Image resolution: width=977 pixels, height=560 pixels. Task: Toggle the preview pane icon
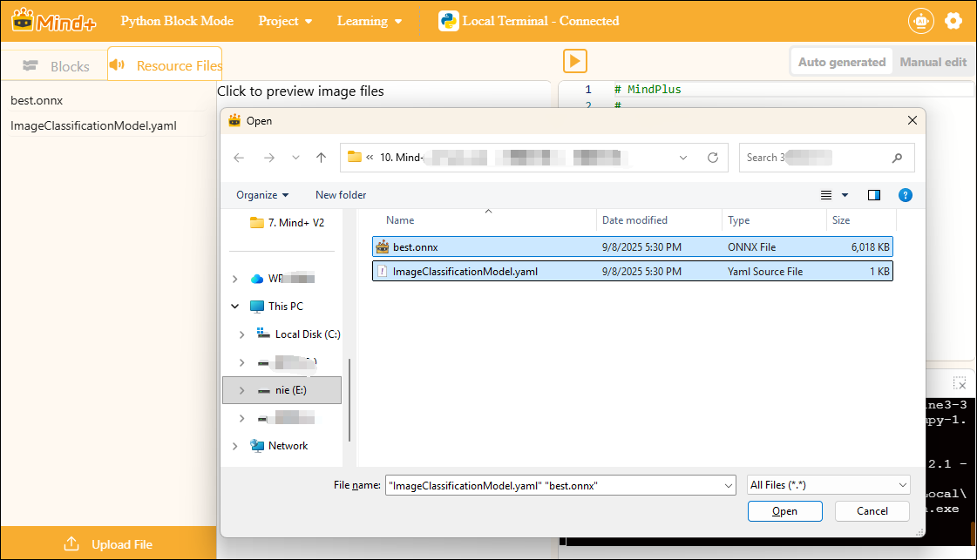point(874,195)
